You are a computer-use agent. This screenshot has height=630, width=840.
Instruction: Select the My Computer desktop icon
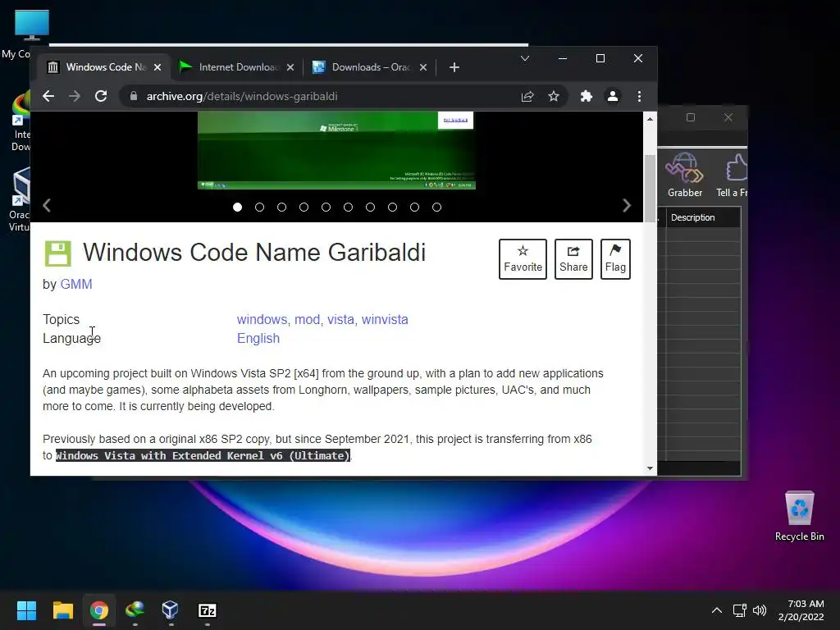point(24,33)
